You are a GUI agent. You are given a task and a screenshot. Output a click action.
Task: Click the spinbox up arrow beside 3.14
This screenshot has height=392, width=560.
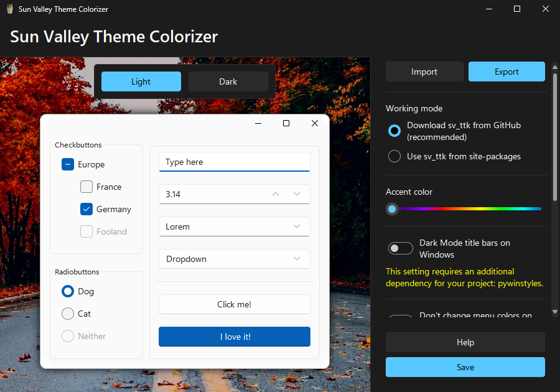pos(276,194)
